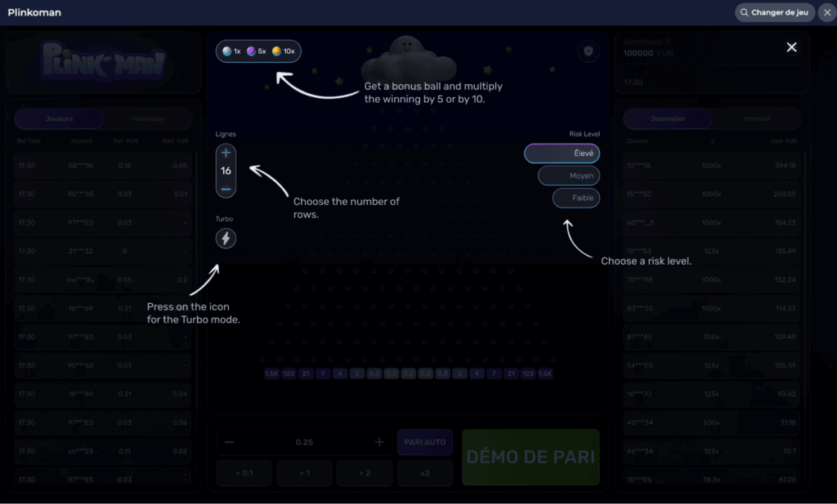Click the Pari FUN column header
837x504 pixels.
125,140
